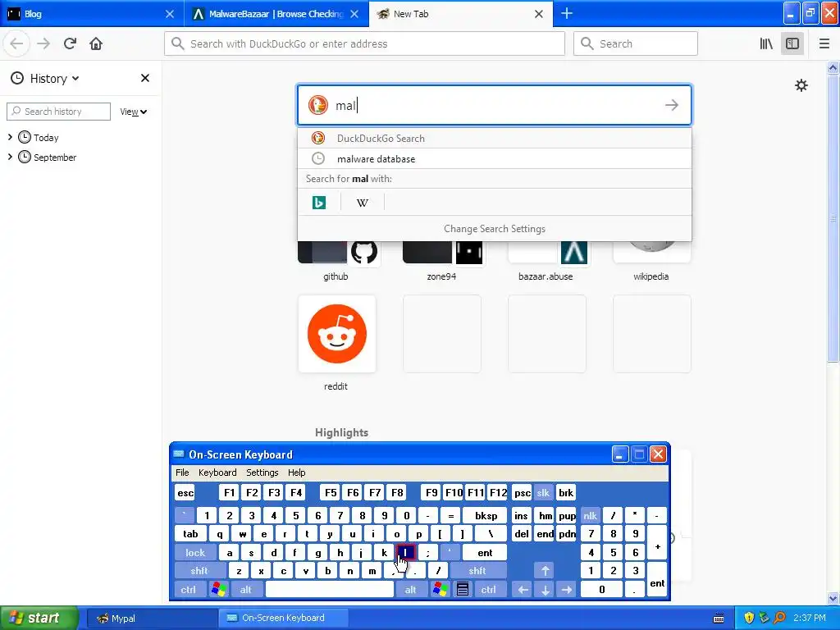Screen dimensions: 840x630
Task: Open a new tab with plus button
Action: pyautogui.click(x=567, y=13)
